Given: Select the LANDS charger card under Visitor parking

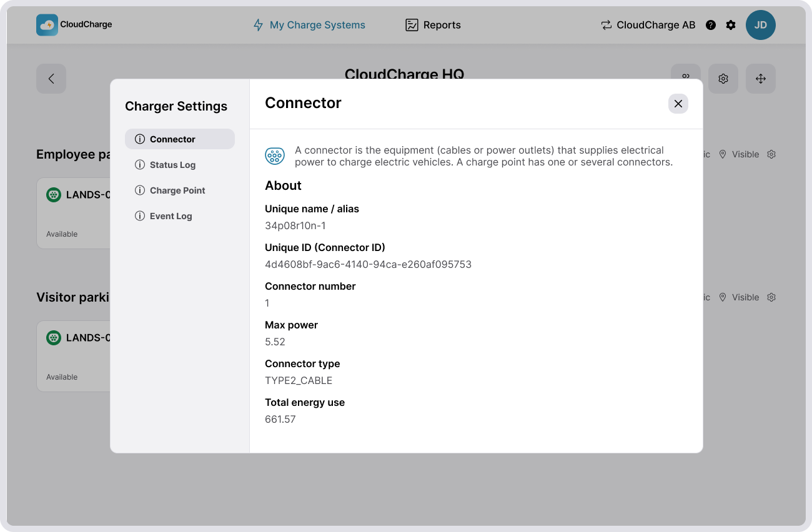Looking at the screenshot, I should (x=74, y=356).
